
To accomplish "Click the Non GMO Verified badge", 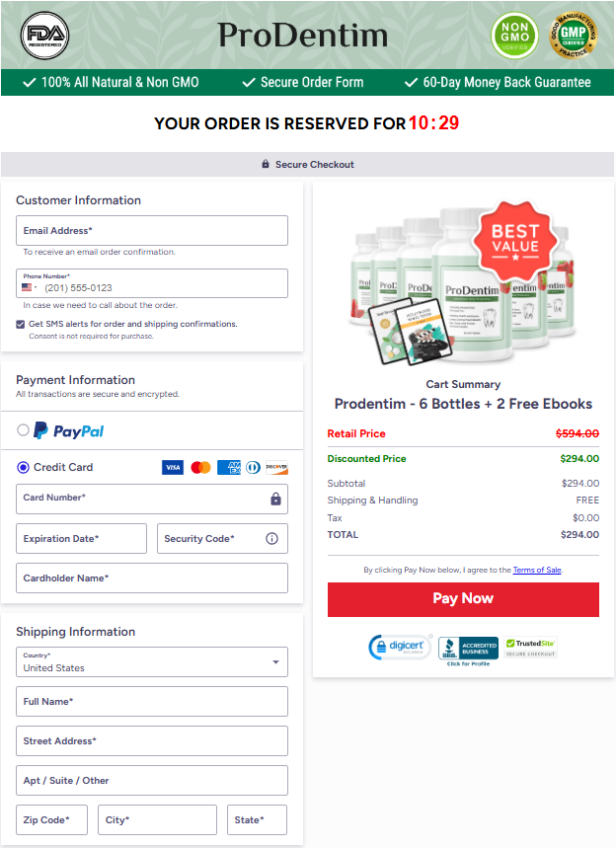I will [x=514, y=36].
